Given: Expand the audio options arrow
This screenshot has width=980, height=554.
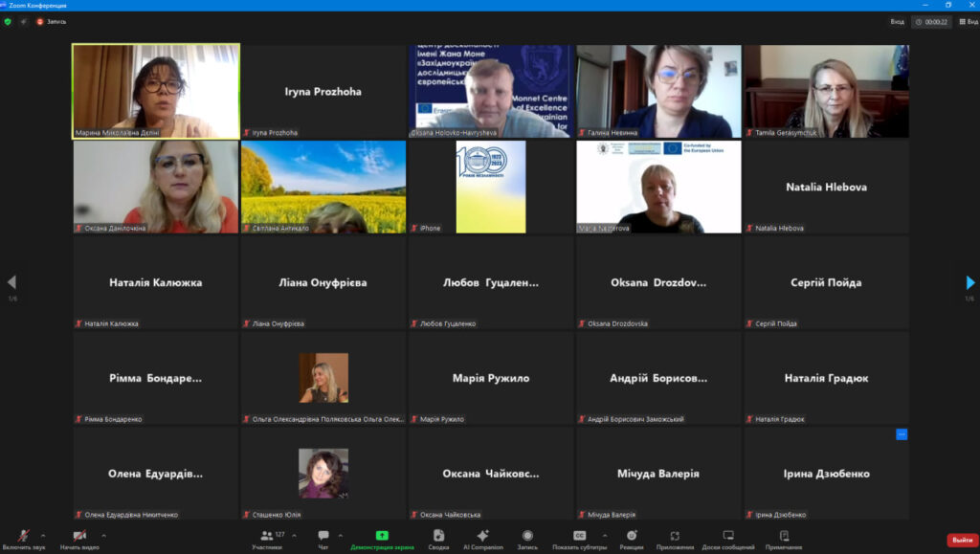Looking at the screenshot, I should (x=44, y=535).
